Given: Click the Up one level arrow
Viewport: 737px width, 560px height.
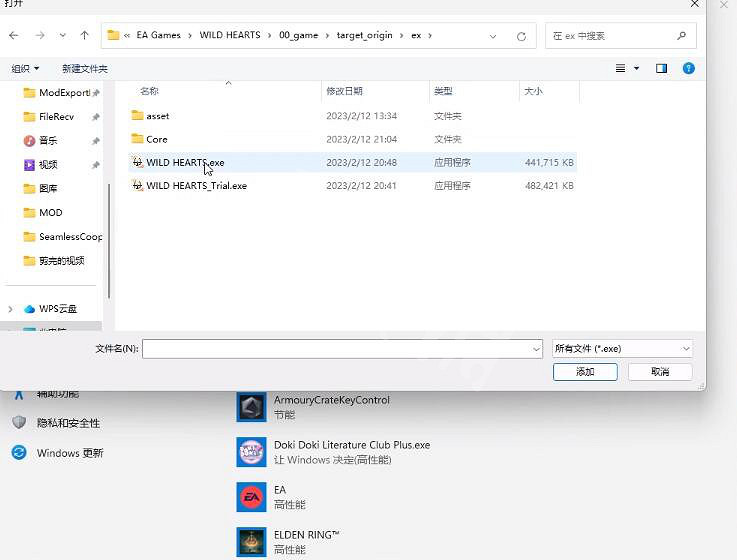Looking at the screenshot, I should coord(85,36).
